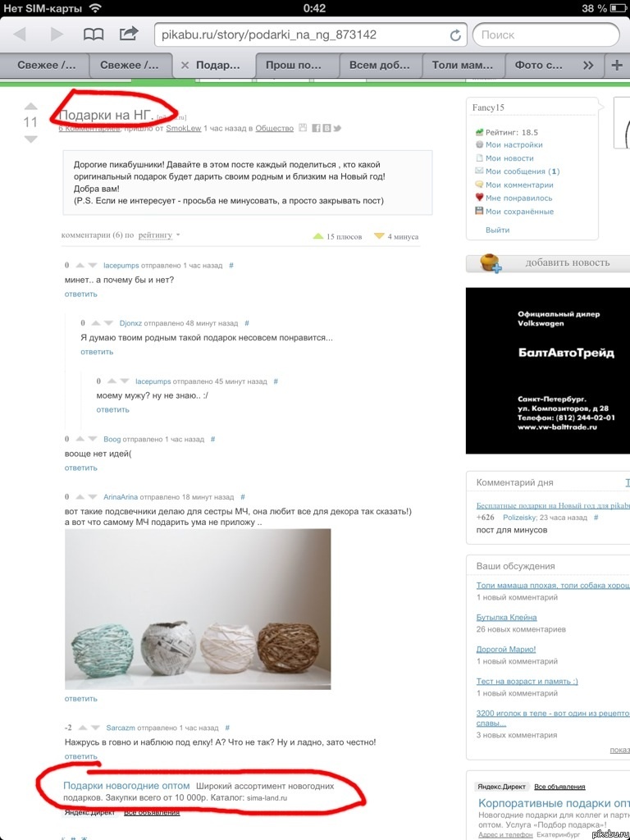630x840 pixels.
Task: Switch to tab Фото с...
Action: 538,66
